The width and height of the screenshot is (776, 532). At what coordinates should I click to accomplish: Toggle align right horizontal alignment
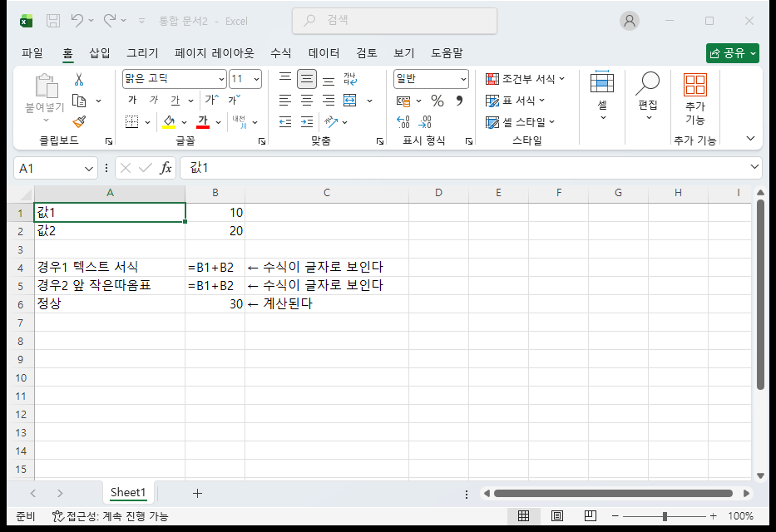click(x=329, y=101)
